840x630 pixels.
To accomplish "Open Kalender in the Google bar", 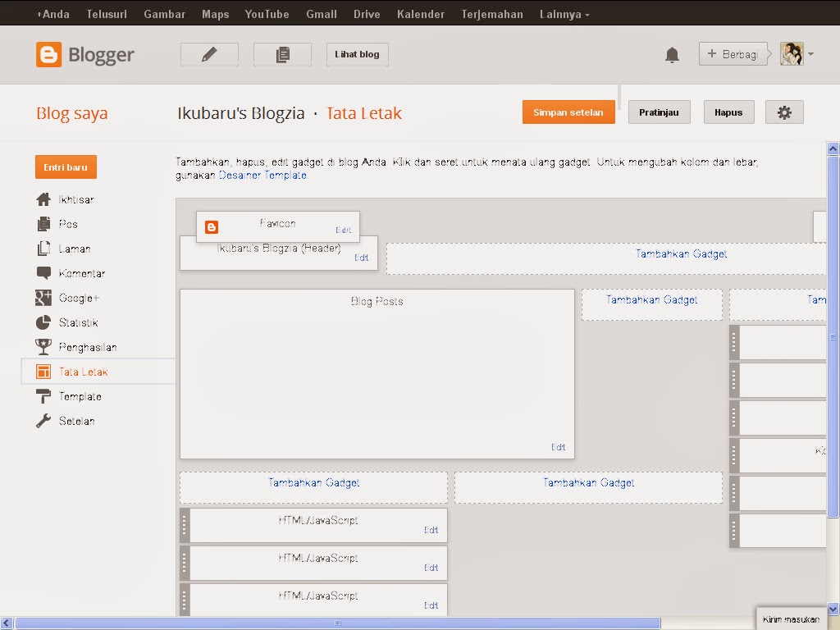I will tap(421, 15).
